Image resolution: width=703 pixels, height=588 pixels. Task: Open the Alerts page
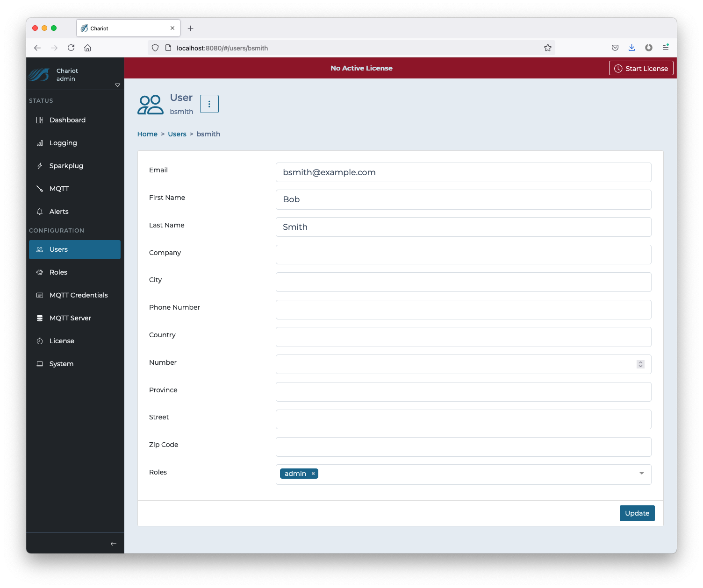tap(75, 212)
